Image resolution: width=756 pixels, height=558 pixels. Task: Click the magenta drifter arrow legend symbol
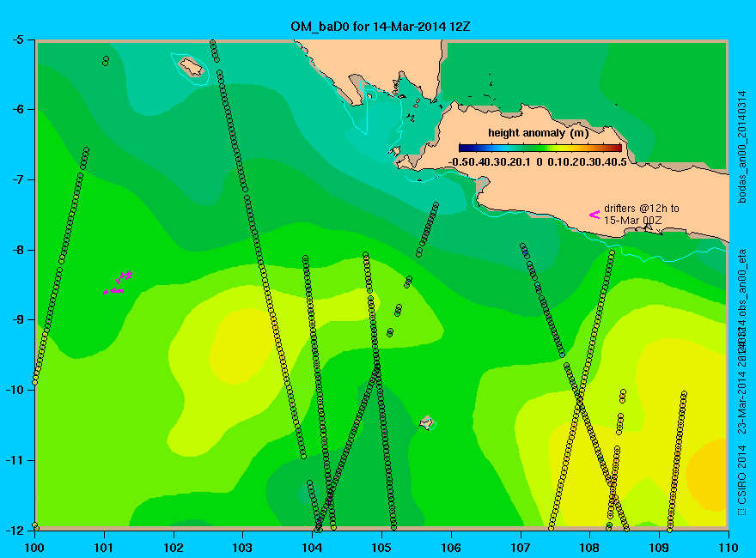[x=594, y=215]
